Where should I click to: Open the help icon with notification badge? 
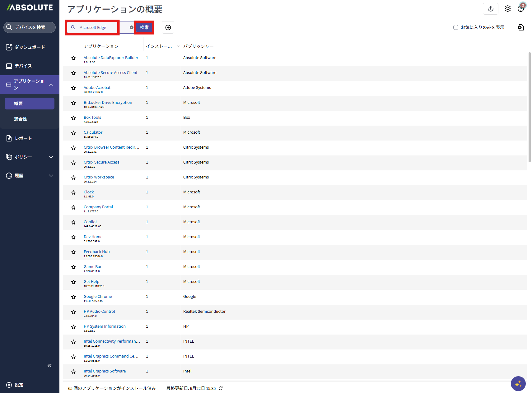(521, 8)
